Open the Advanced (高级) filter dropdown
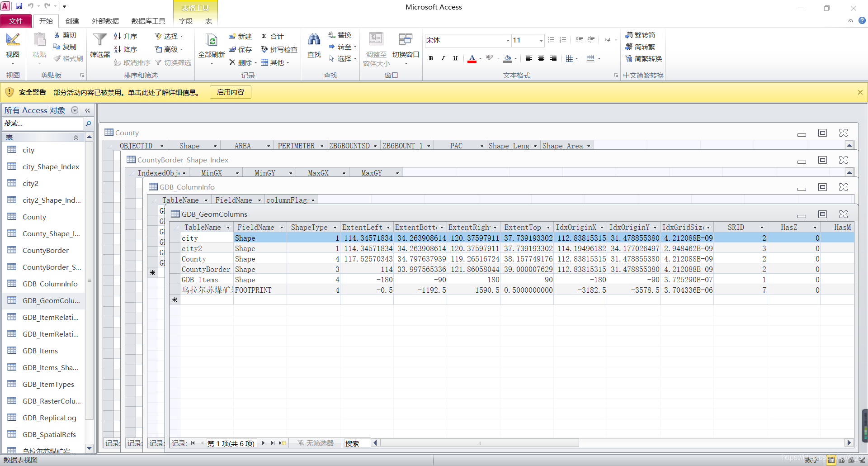 click(169, 49)
